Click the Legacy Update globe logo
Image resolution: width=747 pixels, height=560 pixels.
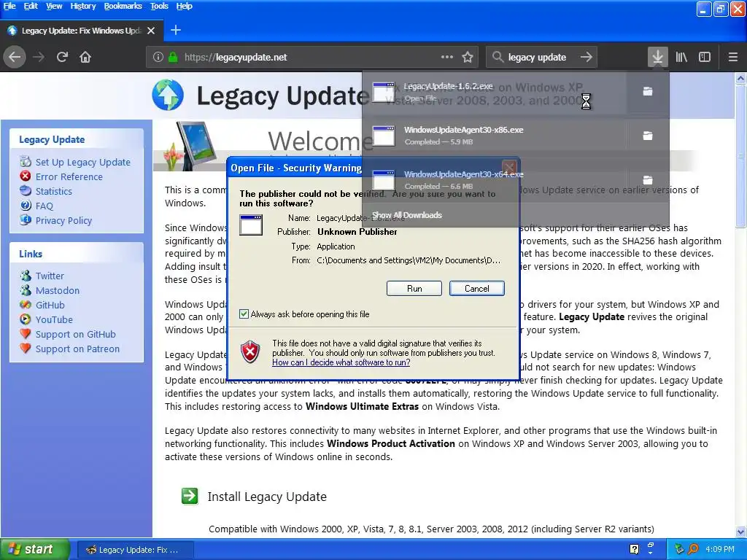(168, 95)
